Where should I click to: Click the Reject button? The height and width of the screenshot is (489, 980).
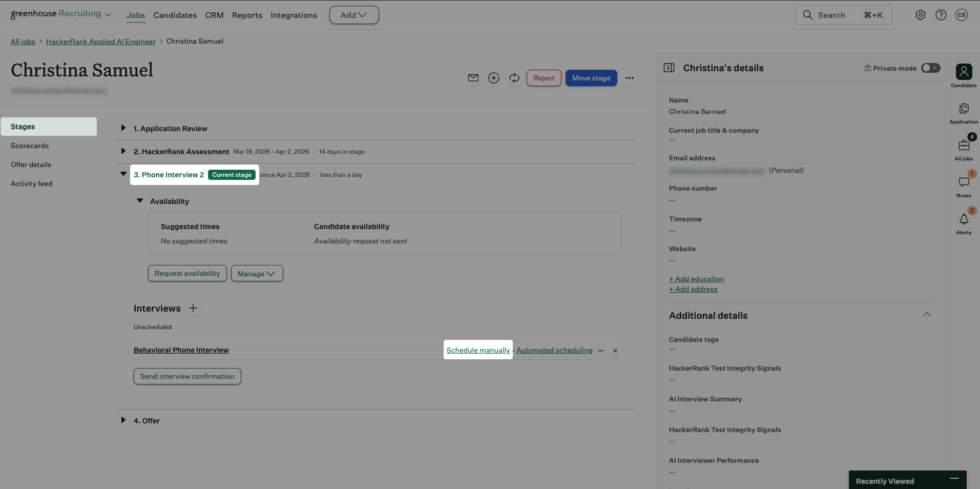(x=544, y=78)
